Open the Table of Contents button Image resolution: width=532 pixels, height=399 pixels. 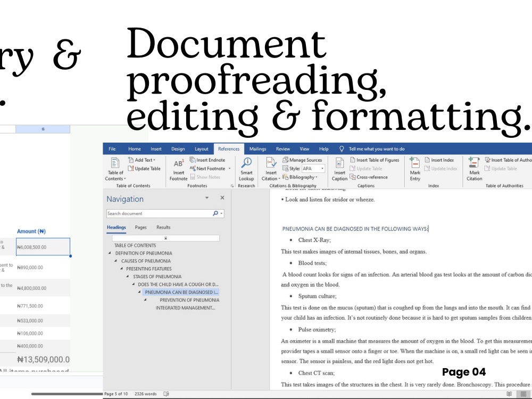coord(115,169)
